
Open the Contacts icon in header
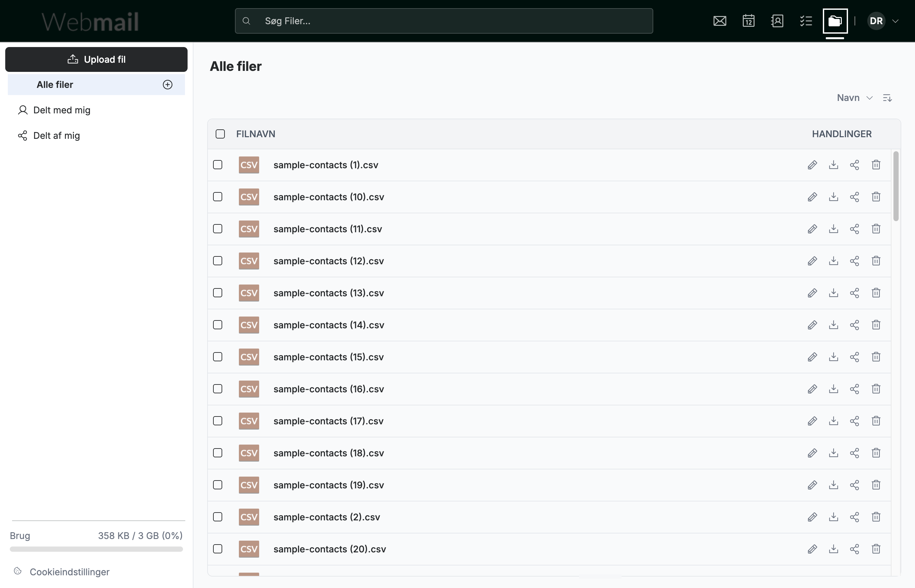(777, 21)
